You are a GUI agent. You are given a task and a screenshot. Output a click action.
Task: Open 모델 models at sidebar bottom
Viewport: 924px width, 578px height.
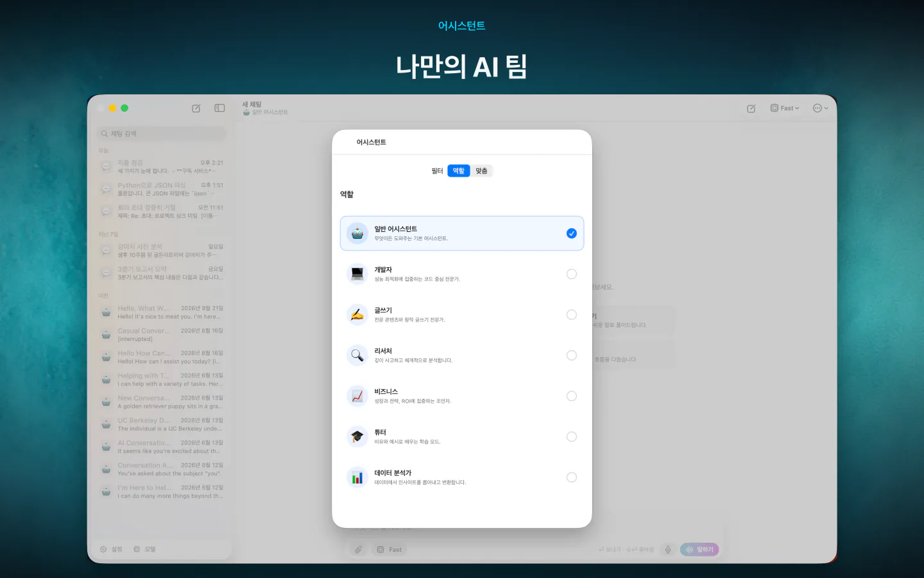[144, 549]
